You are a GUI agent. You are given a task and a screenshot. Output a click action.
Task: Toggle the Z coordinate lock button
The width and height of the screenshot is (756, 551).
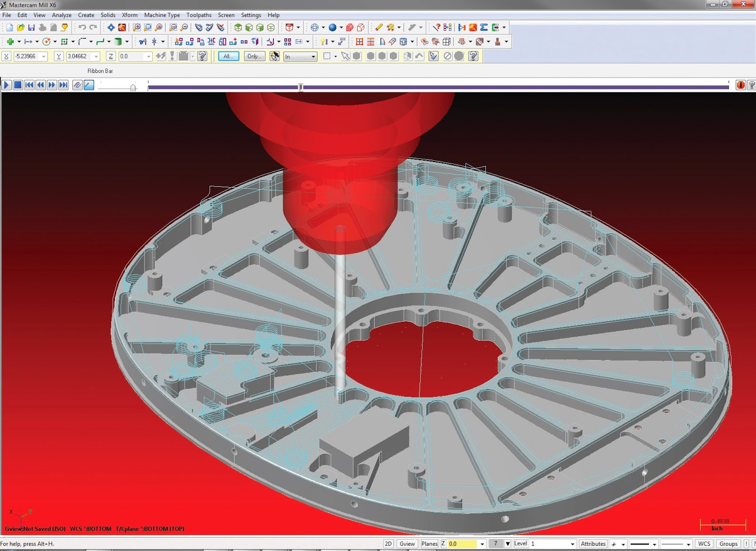point(111,56)
